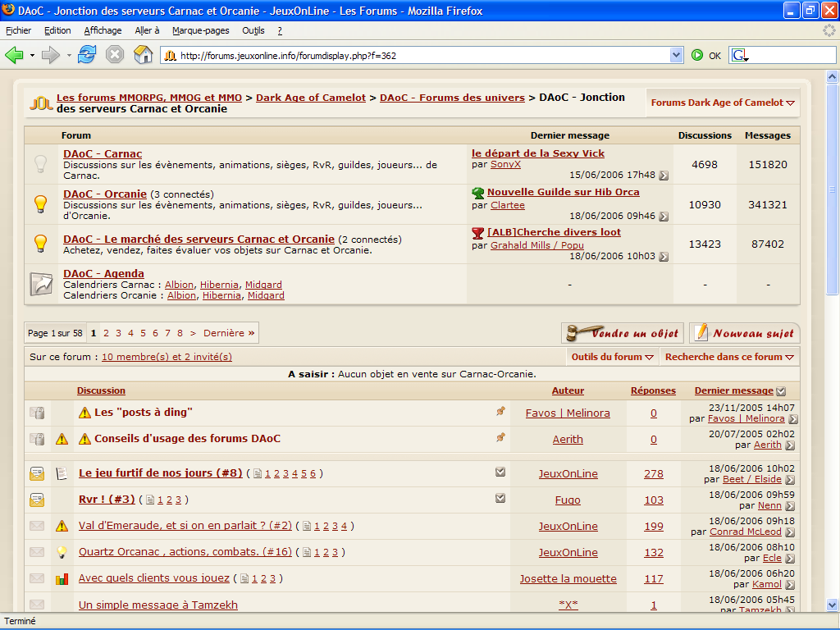The width and height of the screenshot is (840, 630).
Task: Open the ? help menu
Action: coord(280,30)
